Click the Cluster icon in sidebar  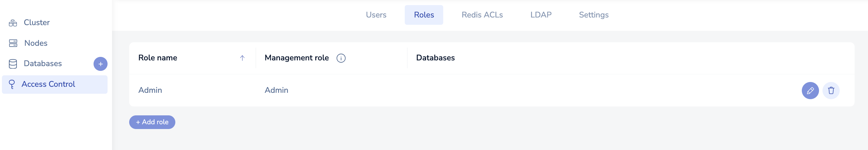pos(13,23)
